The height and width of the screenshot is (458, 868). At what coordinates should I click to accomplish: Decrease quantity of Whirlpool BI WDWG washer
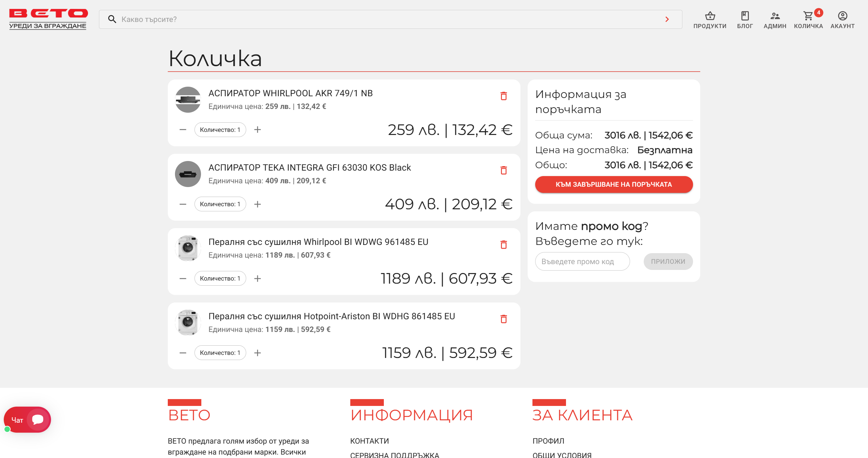coord(183,278)
